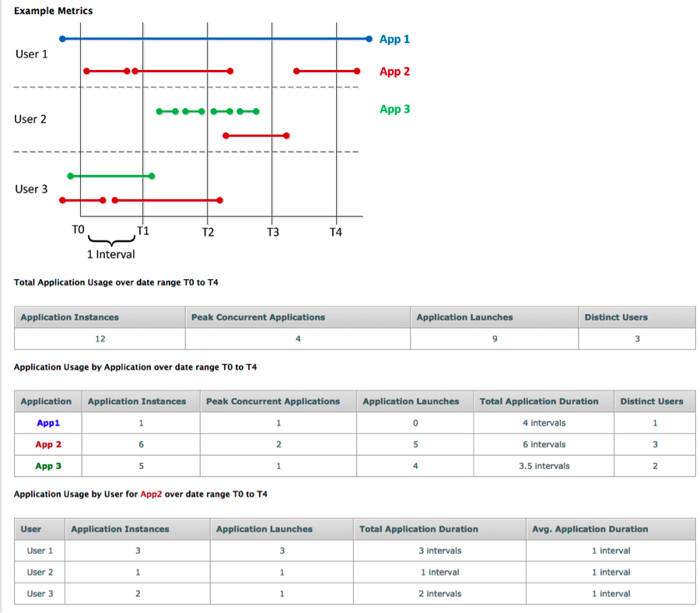Select the T2 marker on the time axis
The width and height of the screenshot is (700, 613).
208,232
